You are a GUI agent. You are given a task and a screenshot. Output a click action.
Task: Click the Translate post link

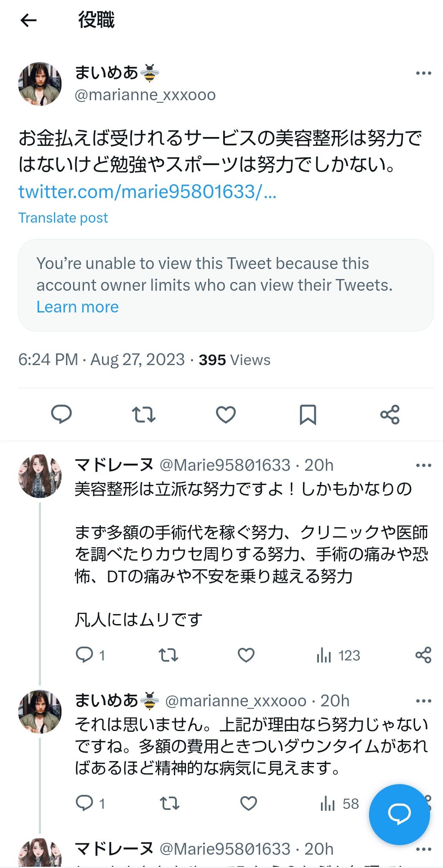click(63, 218)
